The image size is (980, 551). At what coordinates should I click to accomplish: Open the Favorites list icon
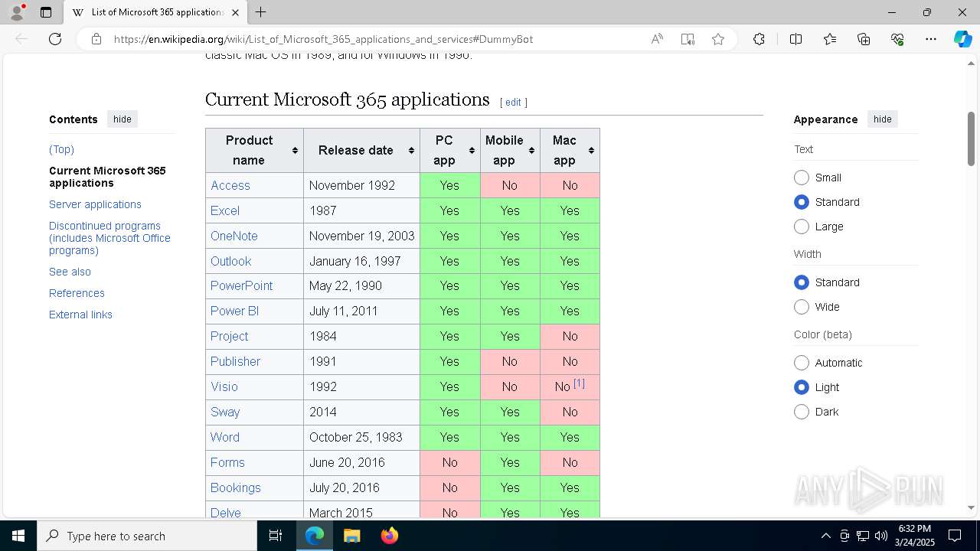(x=830, y=39)
